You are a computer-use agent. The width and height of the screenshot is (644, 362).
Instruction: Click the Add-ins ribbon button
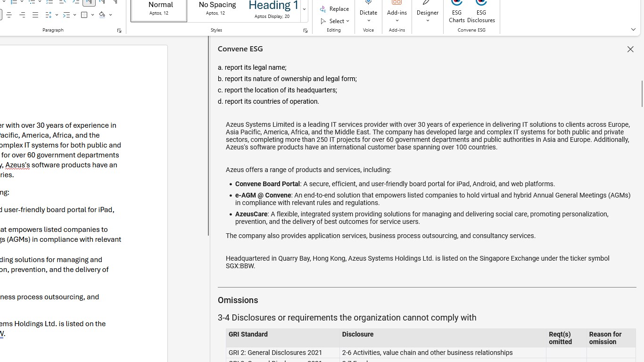(397, 12)
